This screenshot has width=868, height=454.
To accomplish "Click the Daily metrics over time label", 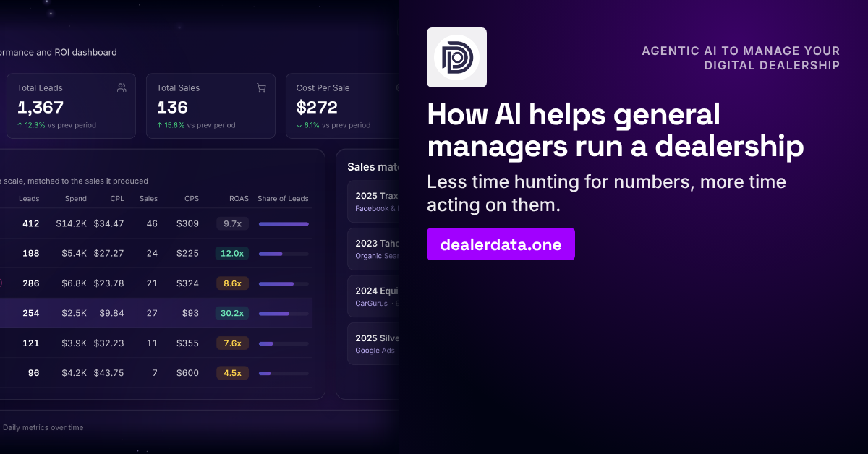I will coord(43,427).
